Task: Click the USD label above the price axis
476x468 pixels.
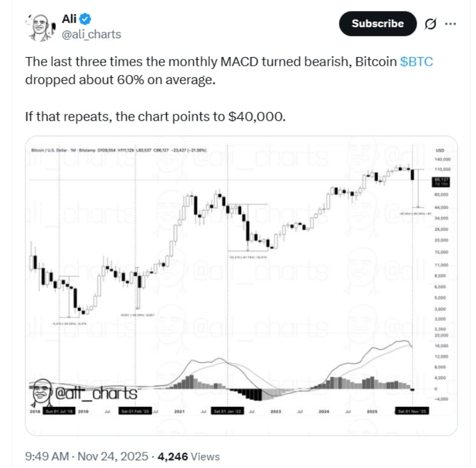Action: click(x=439, y=149)
